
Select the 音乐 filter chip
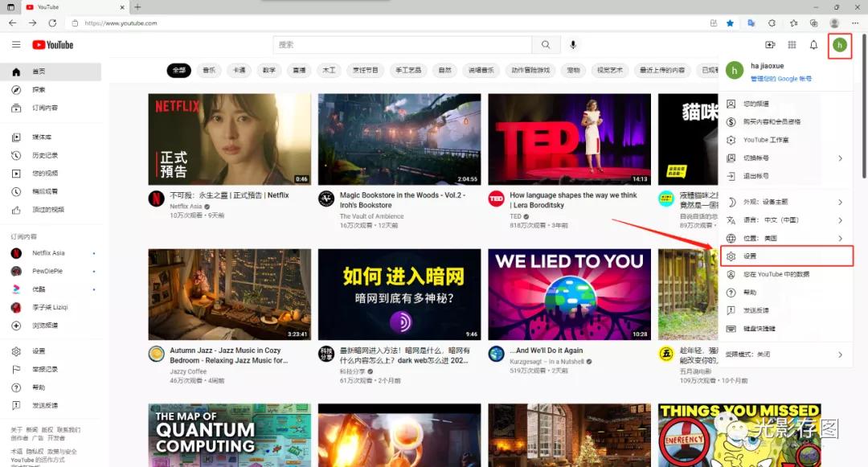[209, 70]
